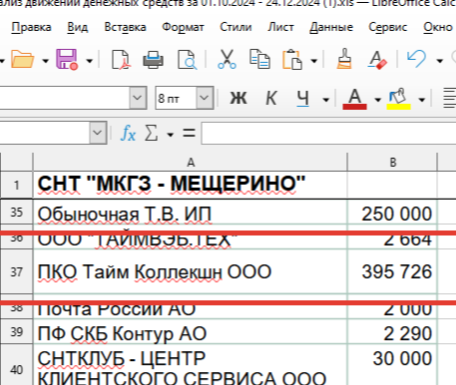Select cell with value 30 000
Screen dimensions: 456x385
point(392,365)
